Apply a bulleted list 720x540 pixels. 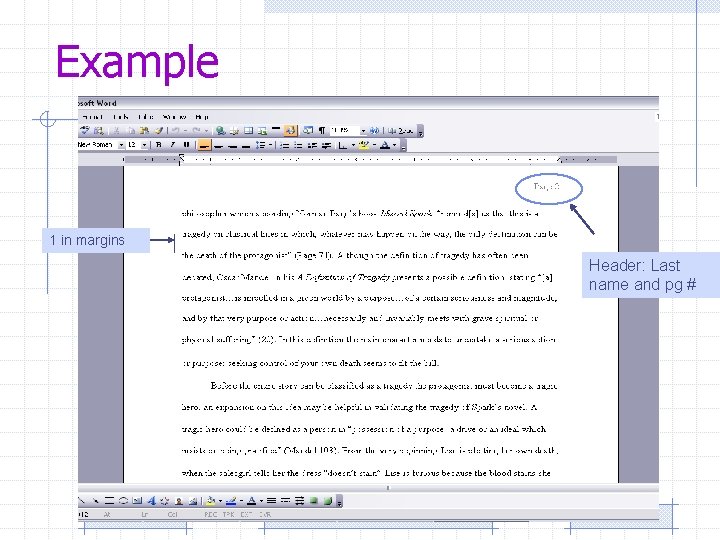(298, 146)
